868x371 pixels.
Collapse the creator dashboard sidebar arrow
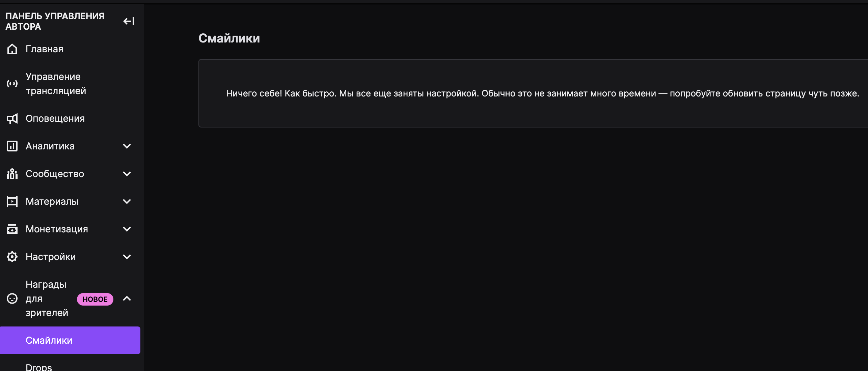point(129,22)
